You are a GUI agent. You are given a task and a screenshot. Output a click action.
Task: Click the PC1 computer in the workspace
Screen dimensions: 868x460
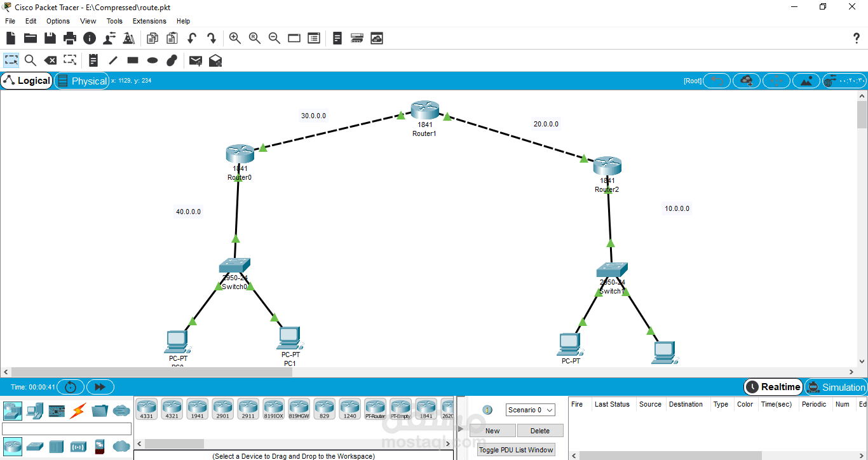tap(289, 338)
